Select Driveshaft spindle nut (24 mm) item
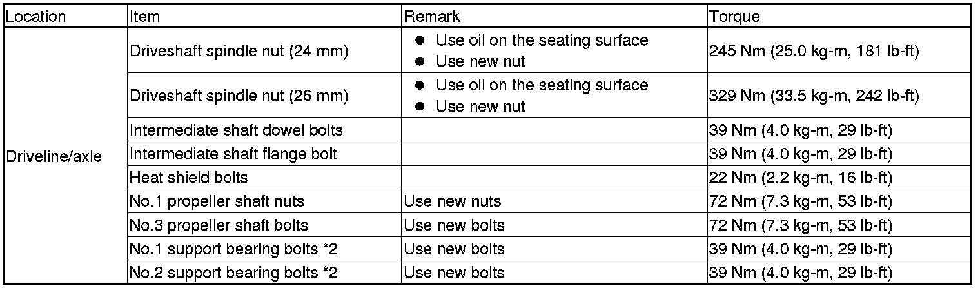The height and width of the screenshot is (288, 980). (x=239, y=52)
